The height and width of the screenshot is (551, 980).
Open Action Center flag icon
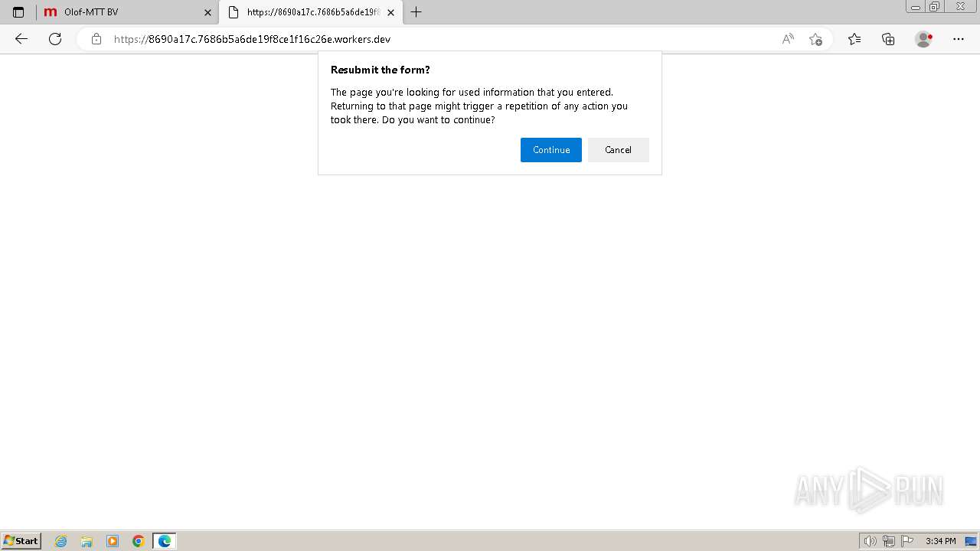[x=907, y=541]
